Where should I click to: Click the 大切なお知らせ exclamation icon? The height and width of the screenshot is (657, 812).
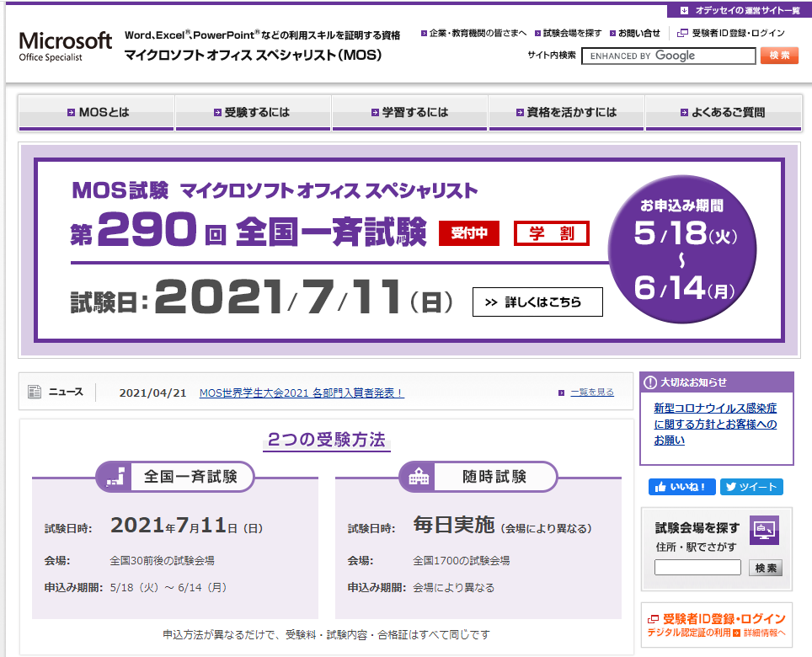pyautogui.click(x=650, y=382)
